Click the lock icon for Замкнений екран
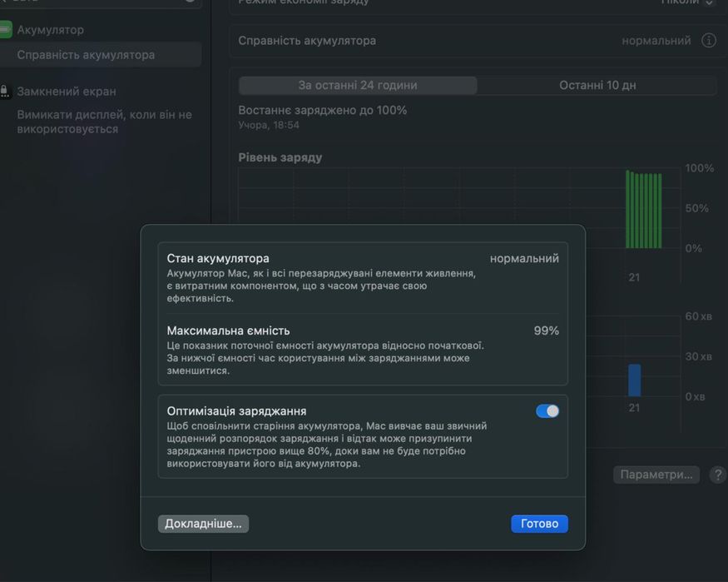 click(x=5, y=92)
